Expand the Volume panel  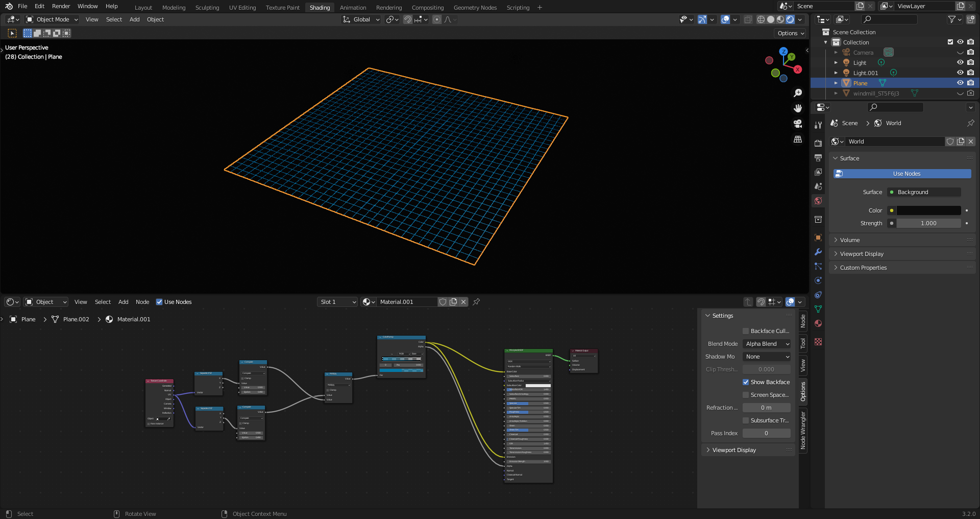850,240
